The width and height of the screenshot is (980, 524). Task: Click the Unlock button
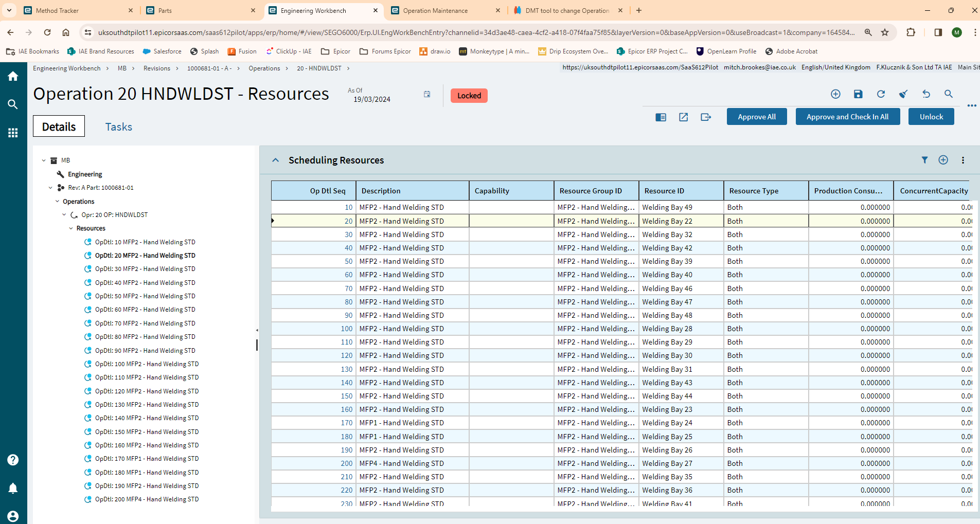pos(931,116)
